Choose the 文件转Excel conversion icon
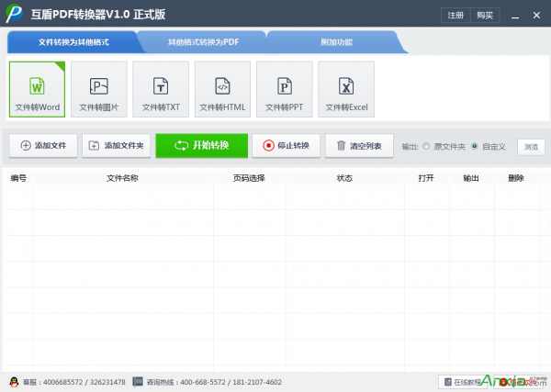 (x=346, y=90)
